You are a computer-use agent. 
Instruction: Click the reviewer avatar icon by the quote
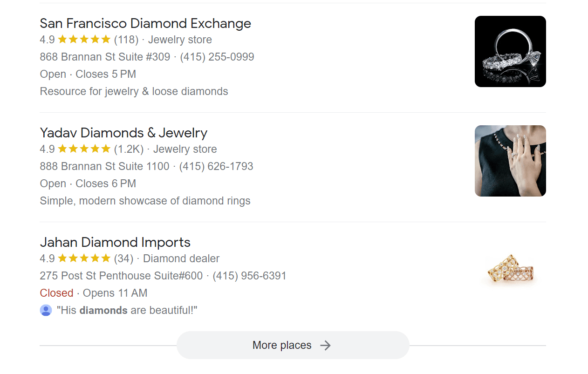click(x=46, y=310)
